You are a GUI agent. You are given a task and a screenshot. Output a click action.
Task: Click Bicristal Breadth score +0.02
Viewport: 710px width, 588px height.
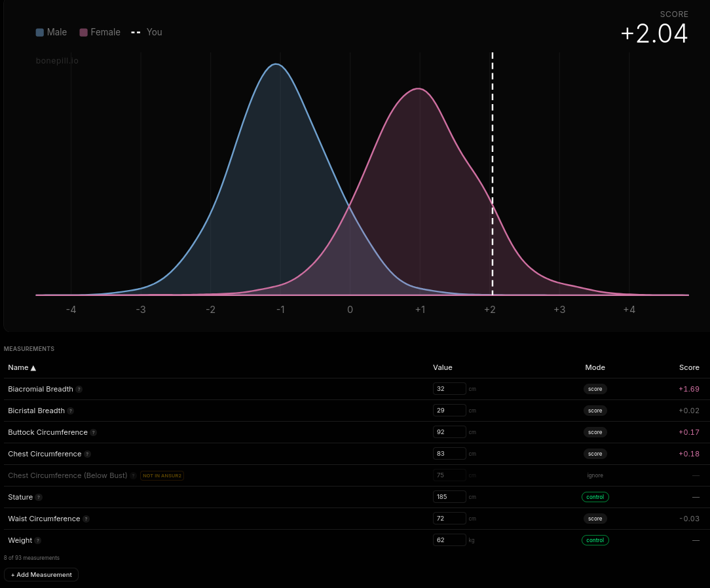coord(689,411)
